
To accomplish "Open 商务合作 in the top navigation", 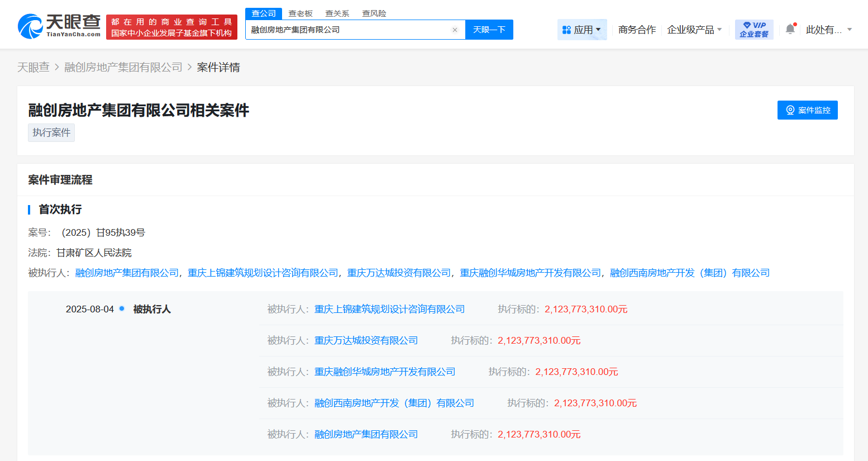I will click(x=637, y=30).
